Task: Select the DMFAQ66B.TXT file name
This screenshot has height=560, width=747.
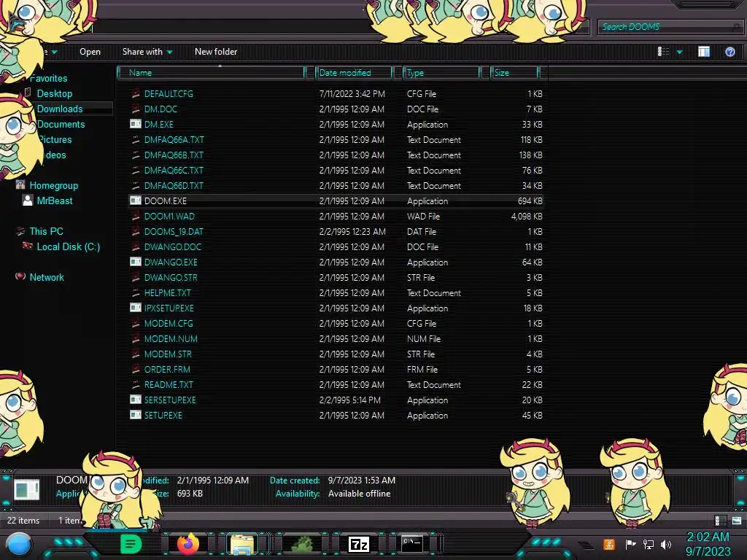Action: coord(174,155)
